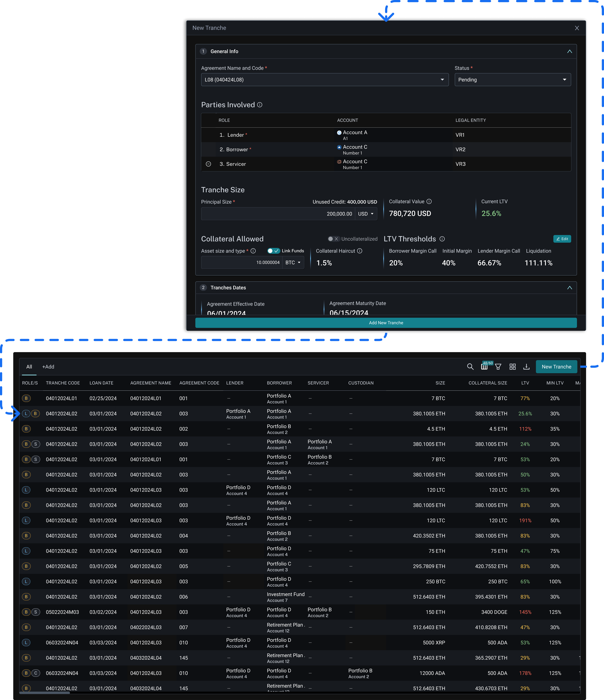Click loan date 02/25/2024

[x=103, y=398]
